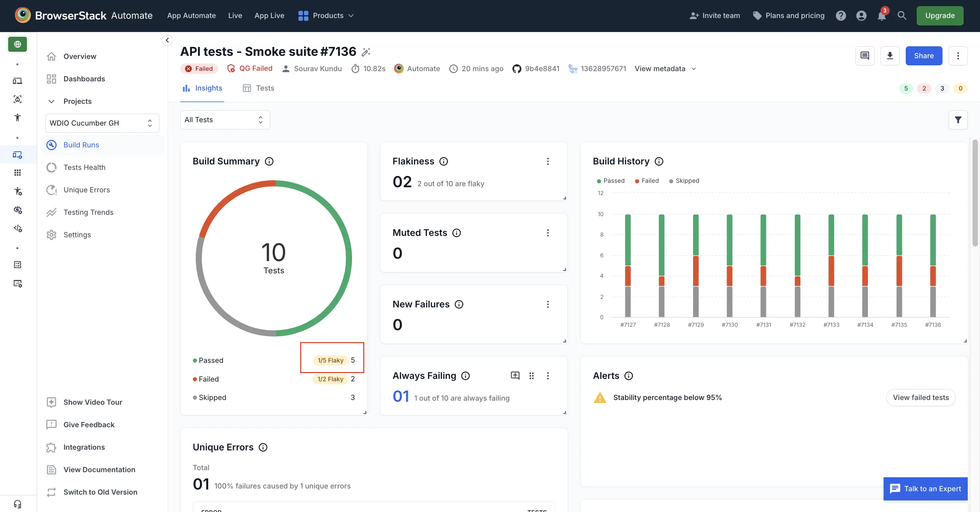Collapse the Projects section
980x512 pixels.
tap(52, 101)
